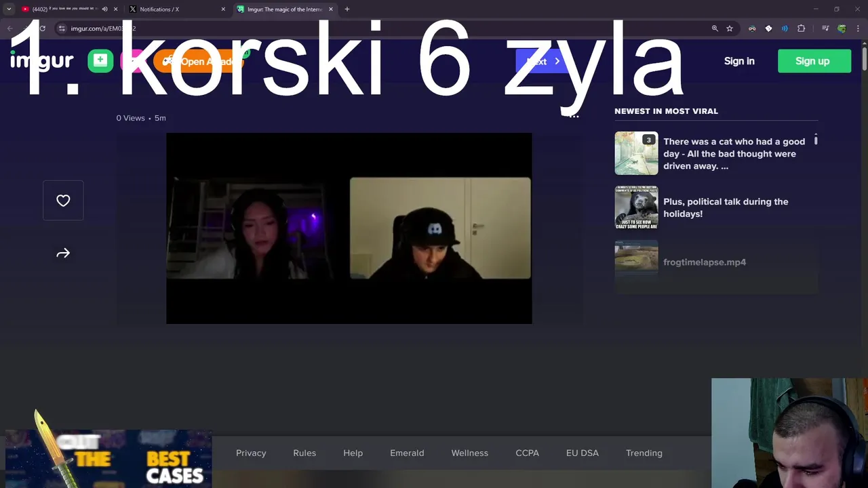This screenshot has width=868, height=488.
Task: Bookmark this page with the star icon
Action: point(730,28)
